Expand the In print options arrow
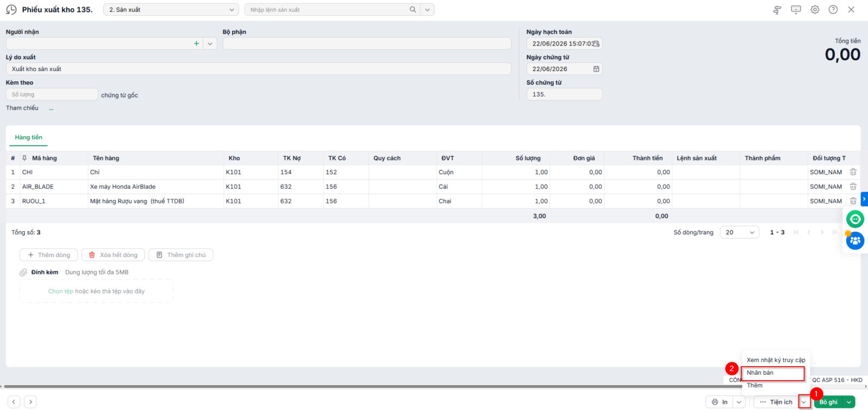 [739, 402]
